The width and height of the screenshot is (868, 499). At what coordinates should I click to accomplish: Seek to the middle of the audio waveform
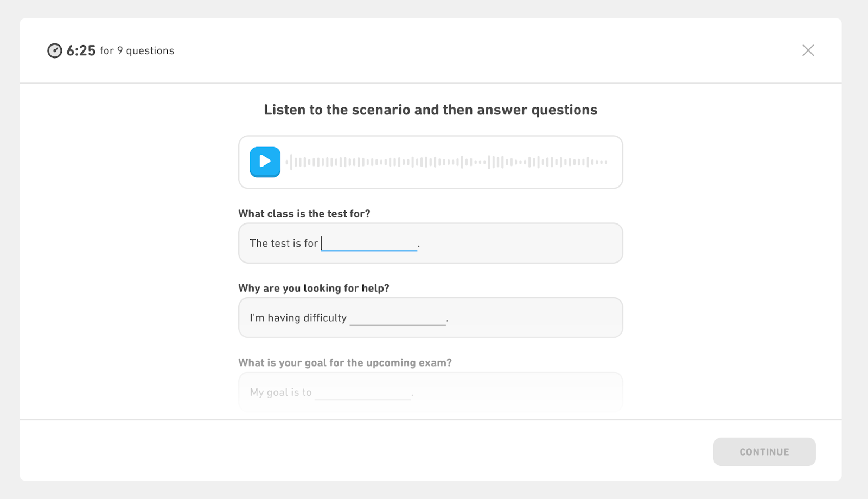446,162
